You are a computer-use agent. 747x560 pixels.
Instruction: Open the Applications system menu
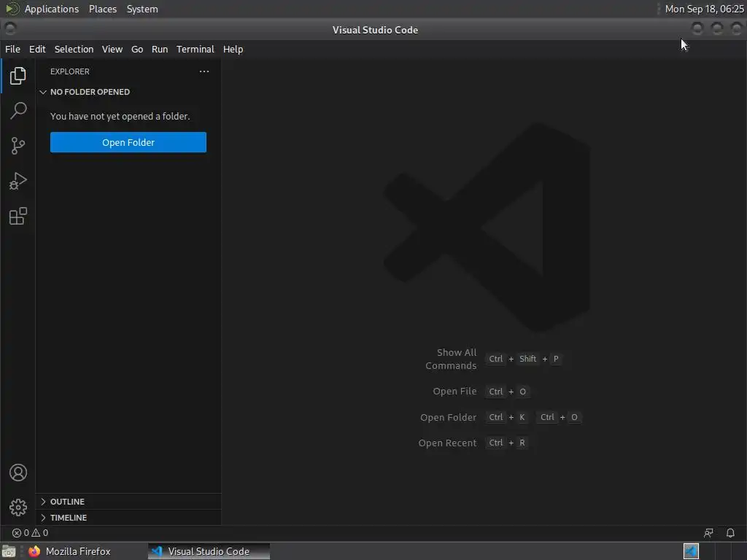pos(52,9)
